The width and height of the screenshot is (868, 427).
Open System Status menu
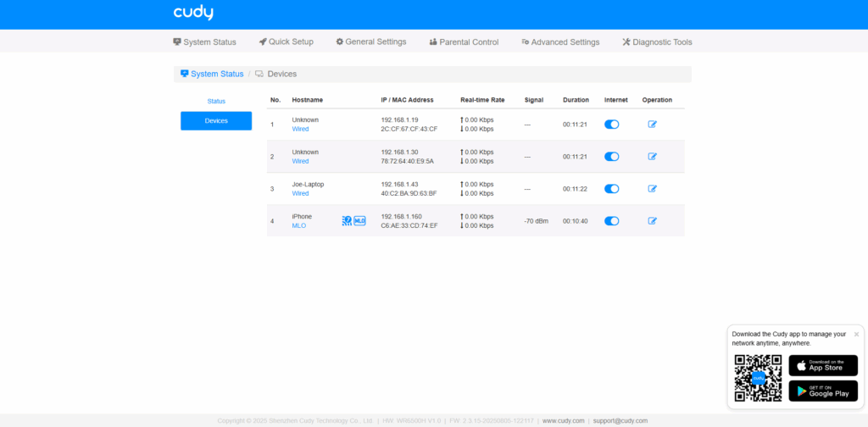pyautogui.click(x=205, y=42)
